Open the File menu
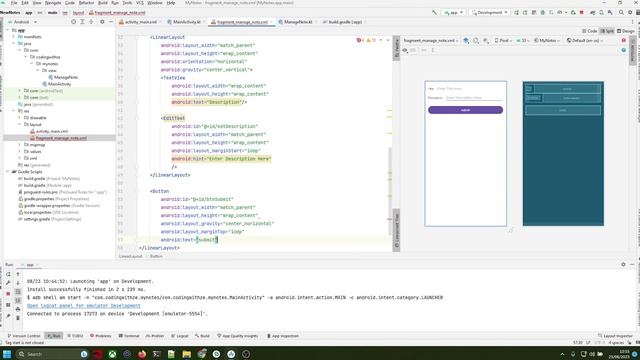640x360 pixels. tap(14, 3)
